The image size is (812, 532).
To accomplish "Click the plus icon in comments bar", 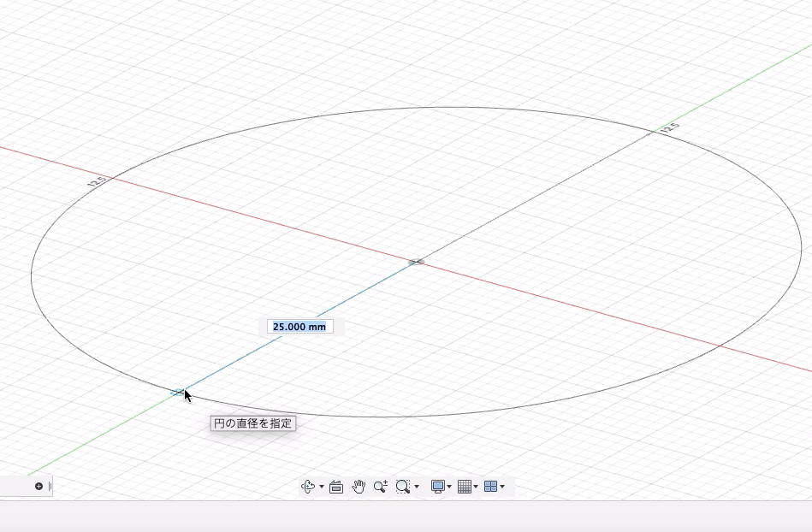I will (39, 486).
